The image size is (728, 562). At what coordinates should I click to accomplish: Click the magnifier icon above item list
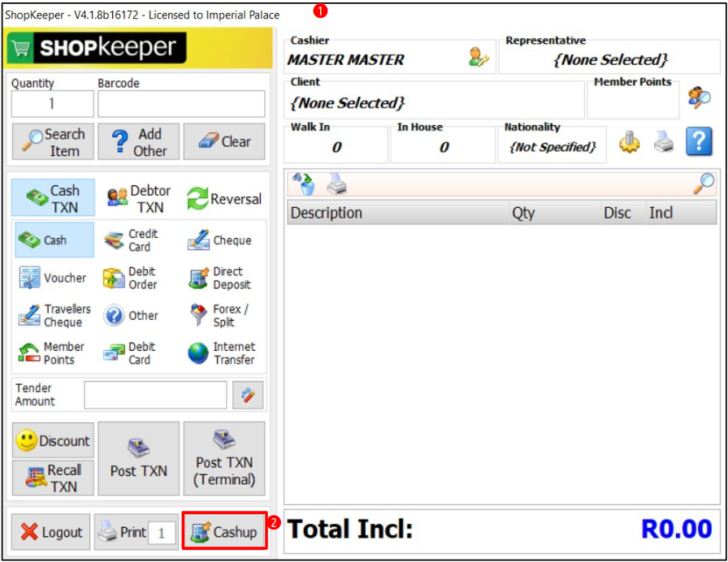coord(704,184)
